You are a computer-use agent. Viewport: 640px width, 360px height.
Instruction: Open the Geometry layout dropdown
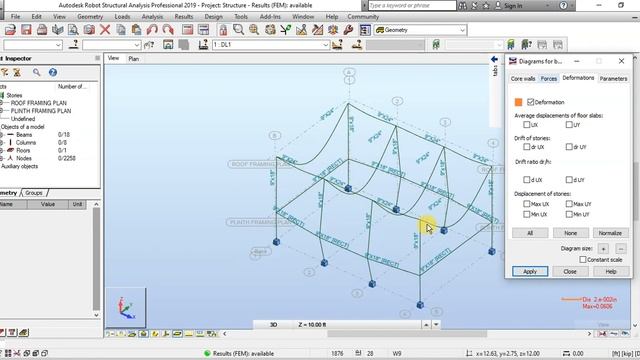(462, 30)
